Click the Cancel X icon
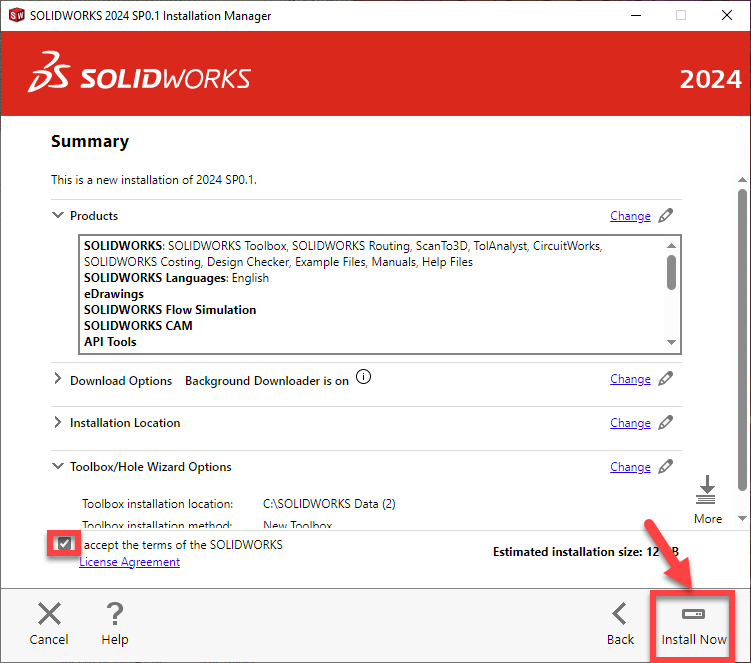The height and width of the screenshot is (663, 751). pos(49,613)
